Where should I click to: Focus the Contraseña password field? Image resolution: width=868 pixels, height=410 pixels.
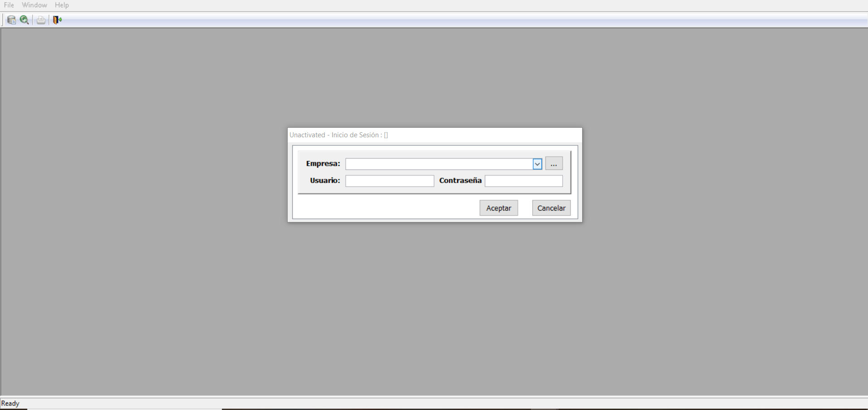click(524, 181)
